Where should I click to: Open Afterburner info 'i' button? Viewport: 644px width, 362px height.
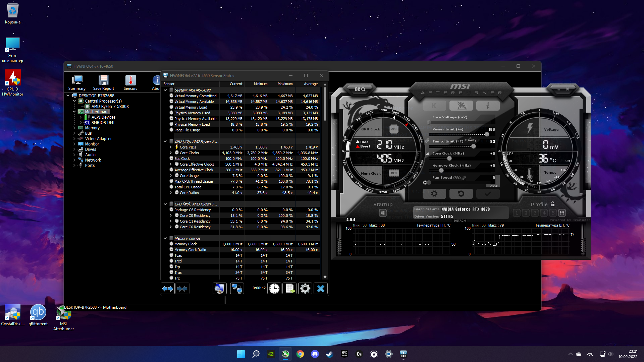tap(488, 106)
